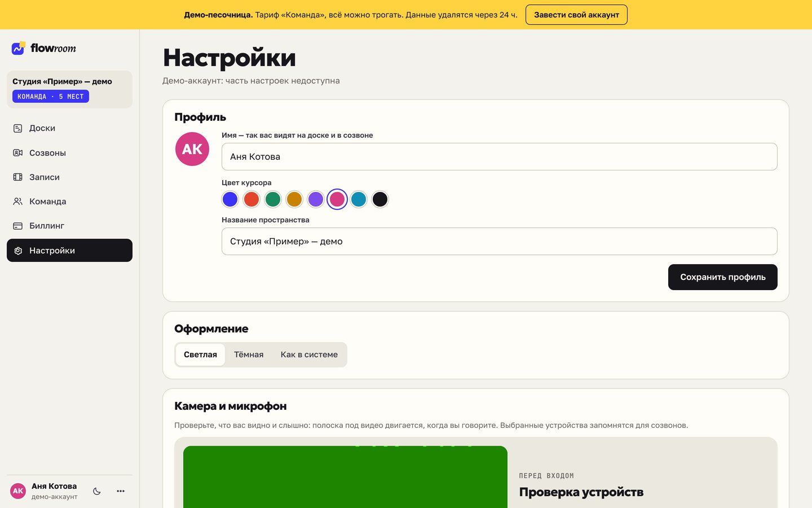Image resolution: width=812 pixels, height=508 pixels.
Task: Click the Записи film icon
Action: (18, 177)
